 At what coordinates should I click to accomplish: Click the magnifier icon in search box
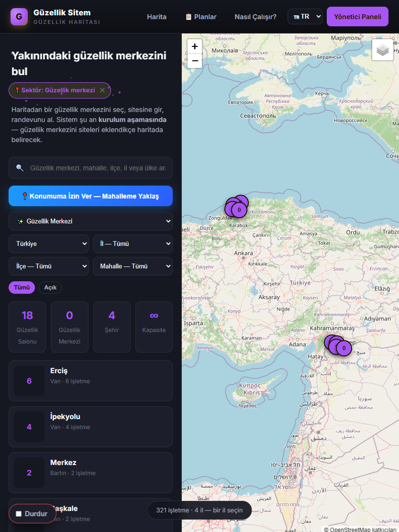tap(20, 168)
